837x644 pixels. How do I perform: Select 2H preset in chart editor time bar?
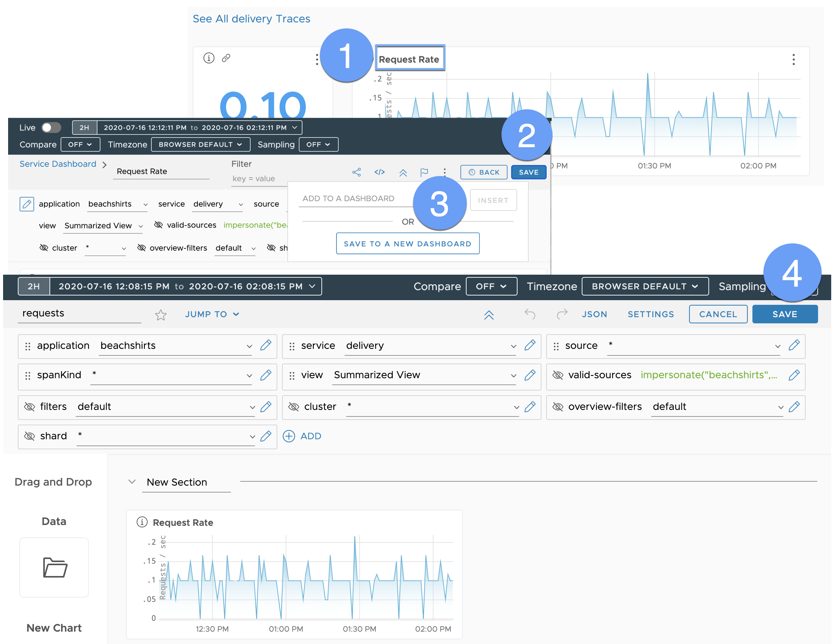click(x=84, y=127)
